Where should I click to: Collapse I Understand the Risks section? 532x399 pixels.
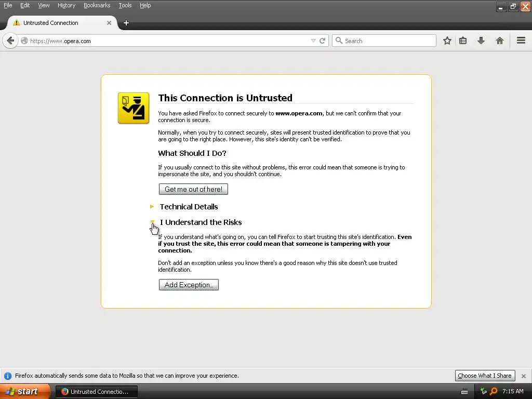pos(201,222)
